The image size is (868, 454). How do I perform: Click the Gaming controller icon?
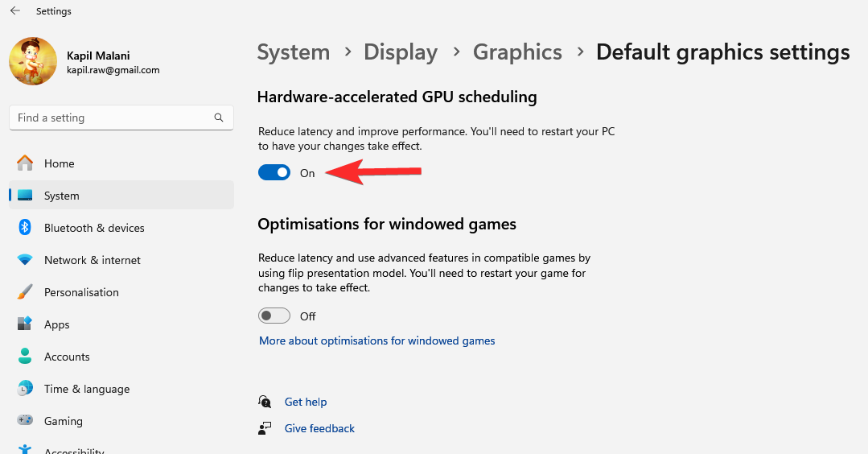(x=25, y=421)
